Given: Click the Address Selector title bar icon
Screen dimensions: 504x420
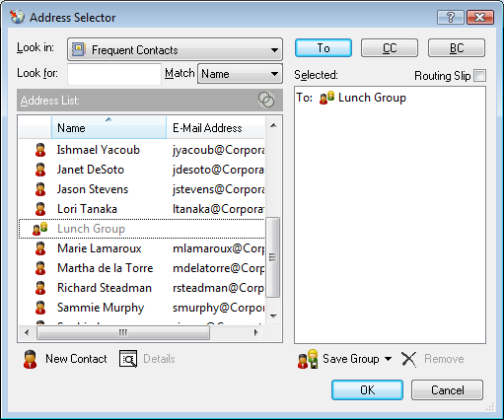Looking at the screenshot, I should 17,17.
